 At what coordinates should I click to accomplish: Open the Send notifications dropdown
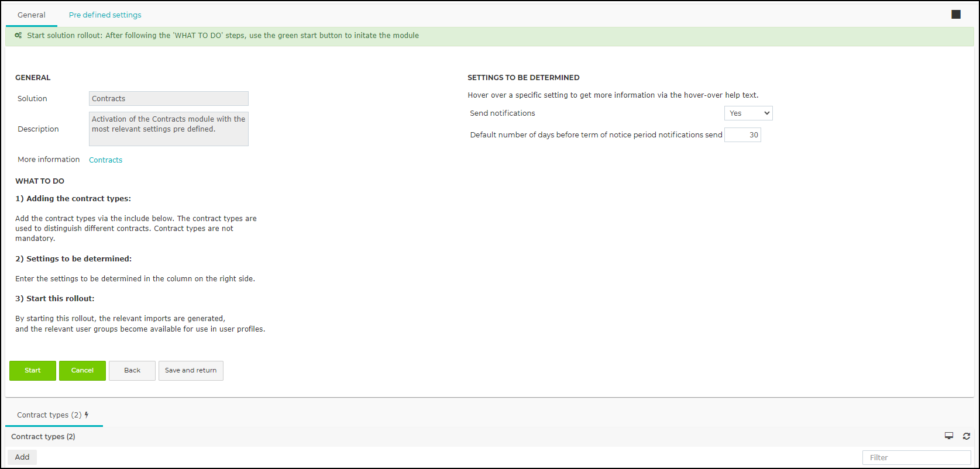748,113
